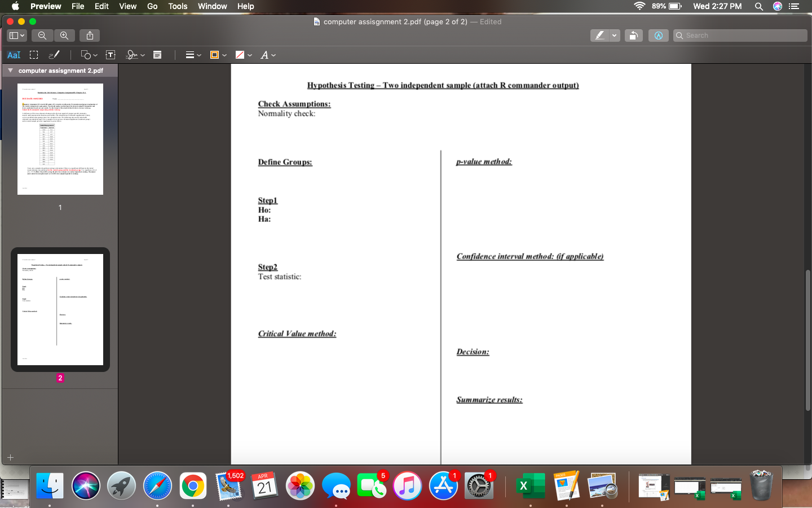The height and width of the screenshot is (508, 812).
Task: Zoom in on the document
Action: (x=64, y=35)
